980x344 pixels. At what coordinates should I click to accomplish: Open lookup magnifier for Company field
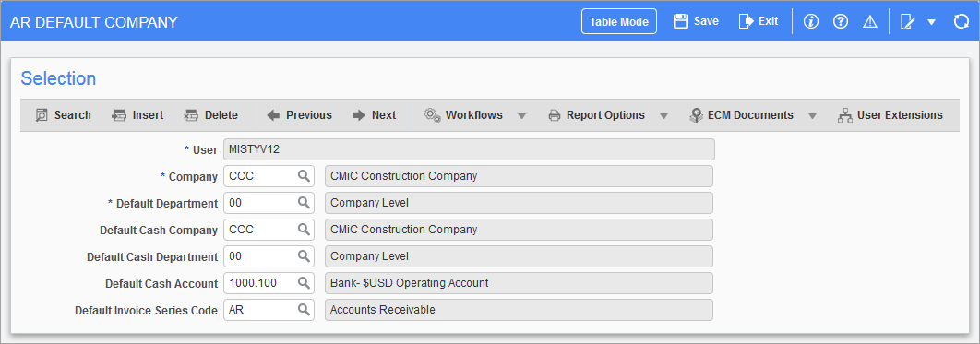coord(304,176)
